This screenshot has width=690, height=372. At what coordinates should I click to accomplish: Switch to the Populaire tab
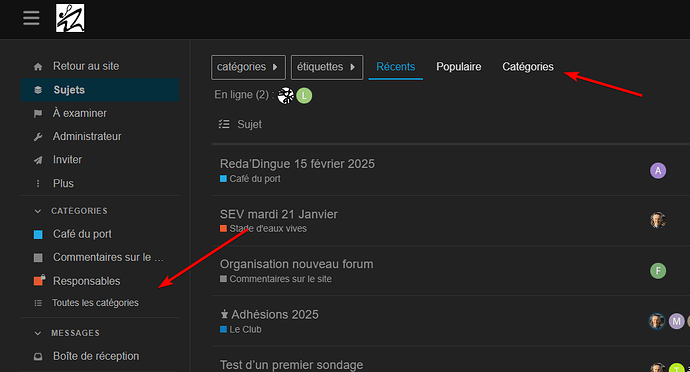coord(459,67)
